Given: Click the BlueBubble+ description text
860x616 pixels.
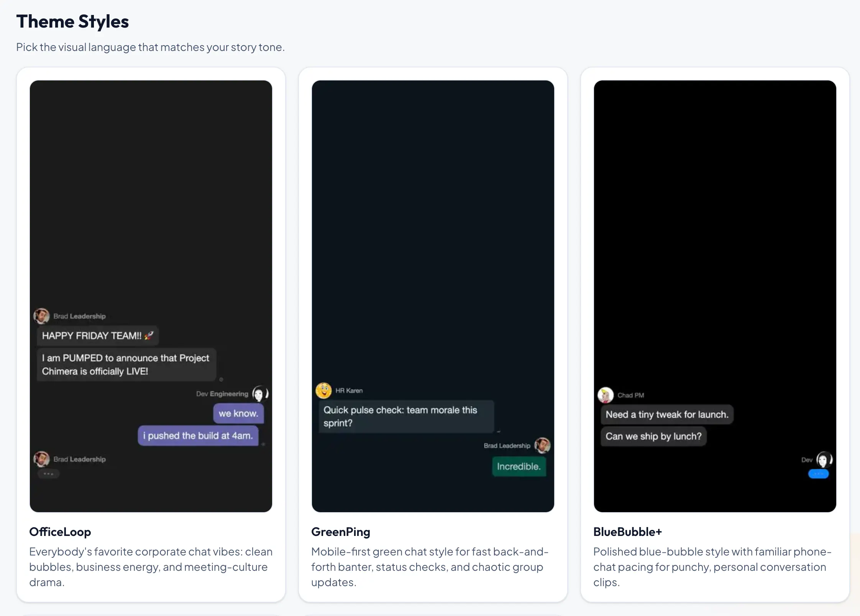Looking at the screenshot, I should tap(712, 567).
